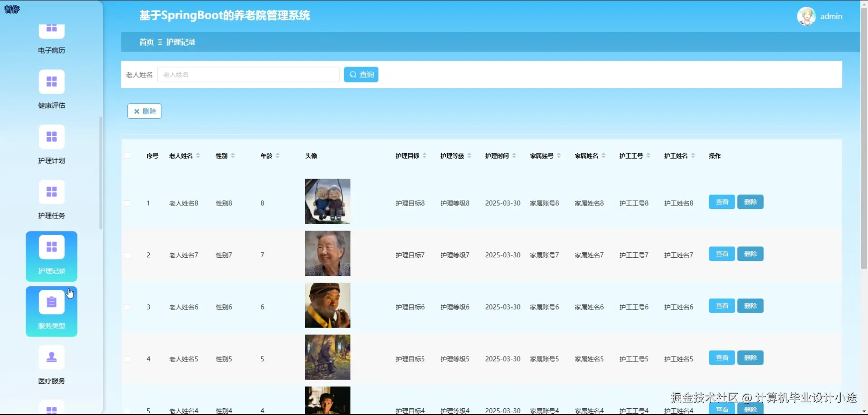Viewport: 868px width, 415px height.
Task: Click 查看 for 老人姓名7 row
Action: coord(722,254)
